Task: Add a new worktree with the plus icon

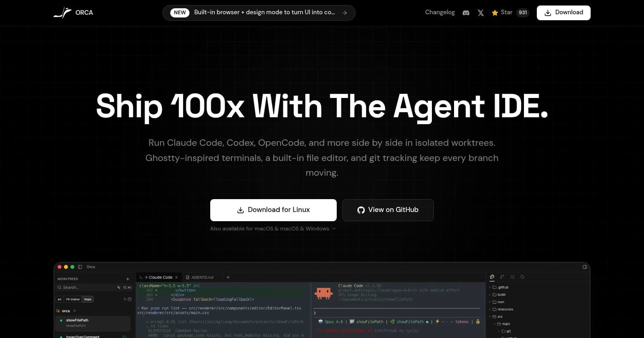Action: pyautogui.click(x=127, y=279)
